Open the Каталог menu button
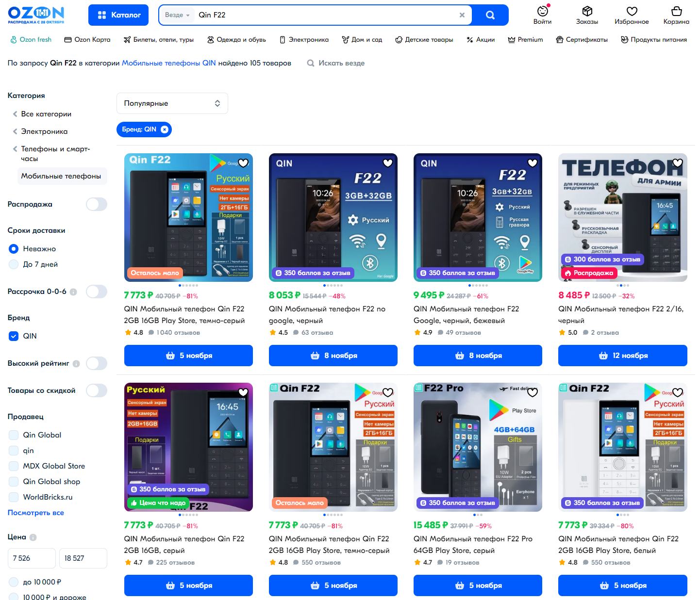Viewport: 700px width, 600px height. pos(119,15)
